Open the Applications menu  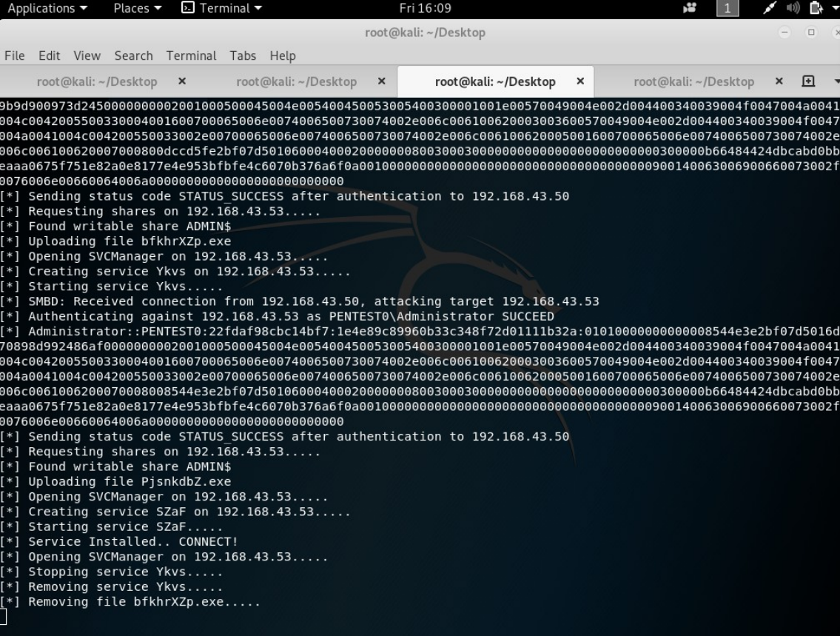(47, 8)
